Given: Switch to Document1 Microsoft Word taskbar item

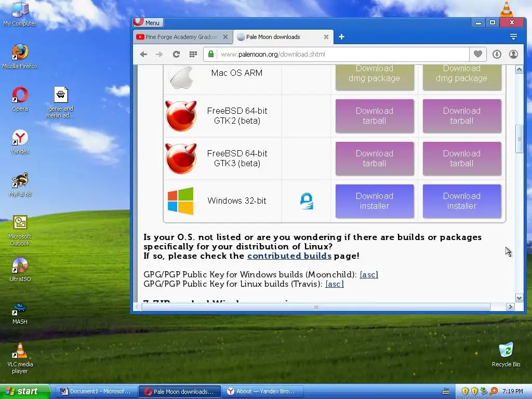Looking at the screenshot, I should pyautogui.click(x=96, y=391).
